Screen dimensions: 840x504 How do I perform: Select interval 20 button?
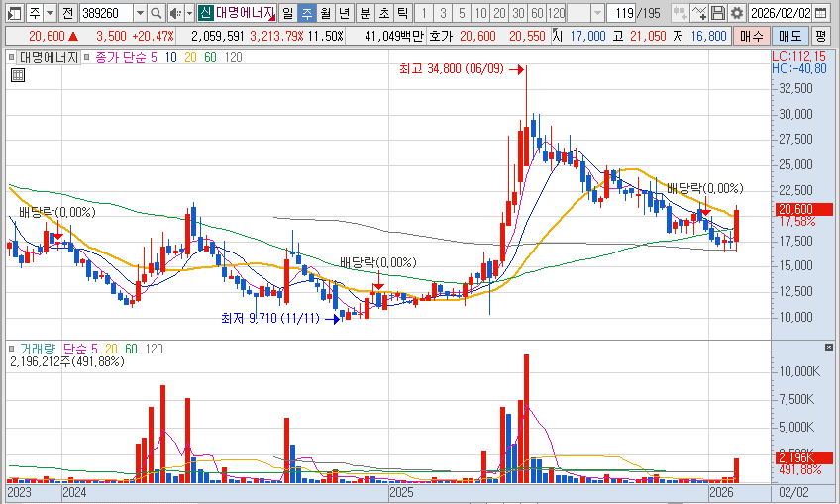coord(499,12)
